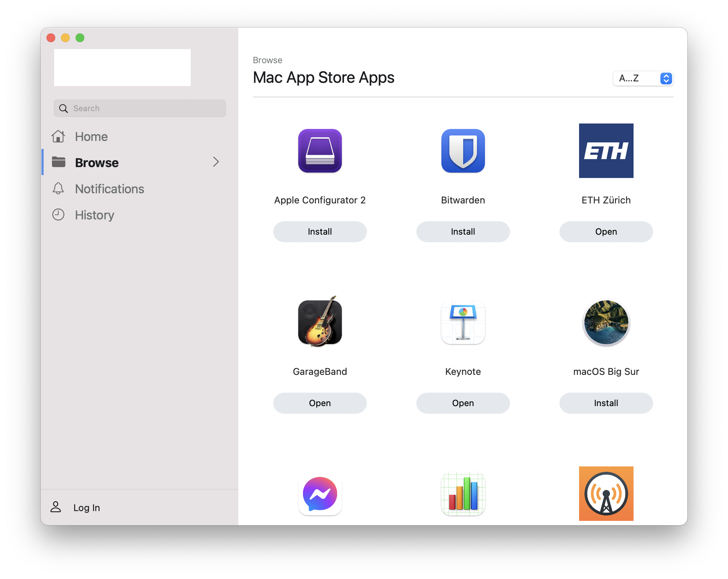
Task: Install Apple Configurator 2
Action: coord(320,231)
